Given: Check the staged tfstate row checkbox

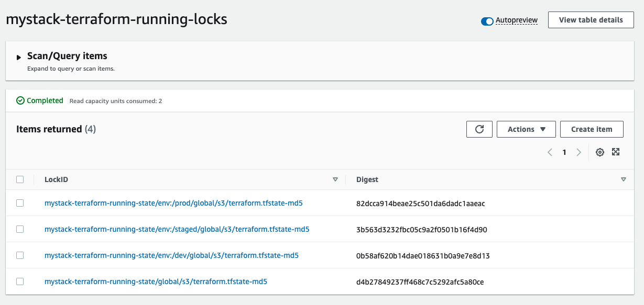Looking at the screenshot, I should point(20,229).
